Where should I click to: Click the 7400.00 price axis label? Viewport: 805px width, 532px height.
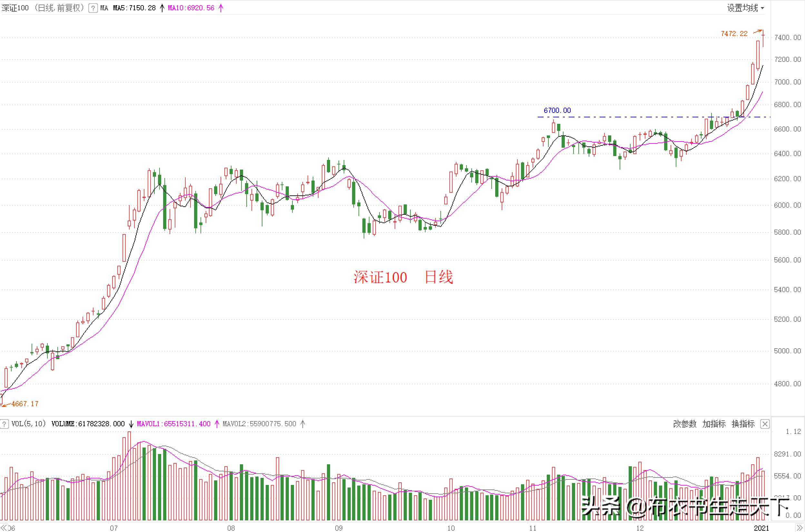[787, 38]
